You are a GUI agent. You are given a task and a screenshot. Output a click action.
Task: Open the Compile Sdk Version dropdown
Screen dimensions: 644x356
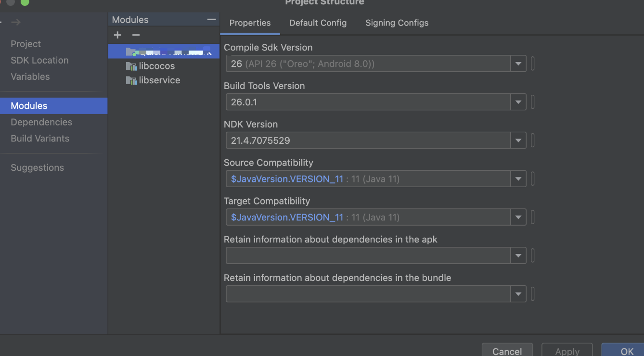click(518, 64)
